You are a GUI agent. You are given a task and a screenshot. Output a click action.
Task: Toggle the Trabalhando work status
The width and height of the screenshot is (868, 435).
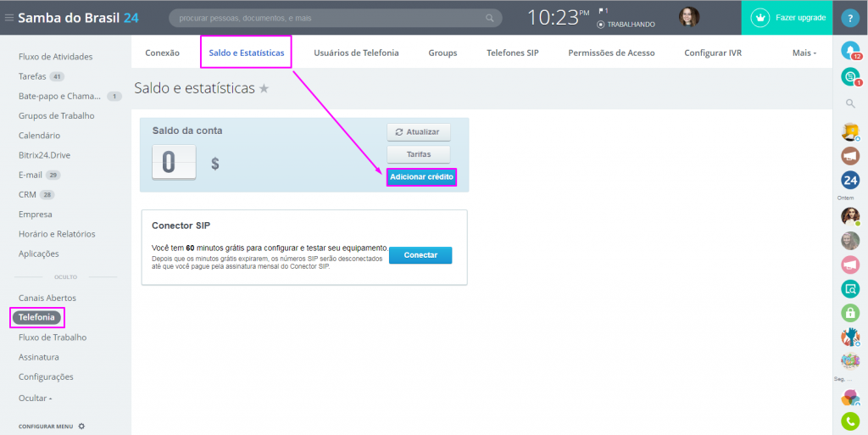coord(626,25)
